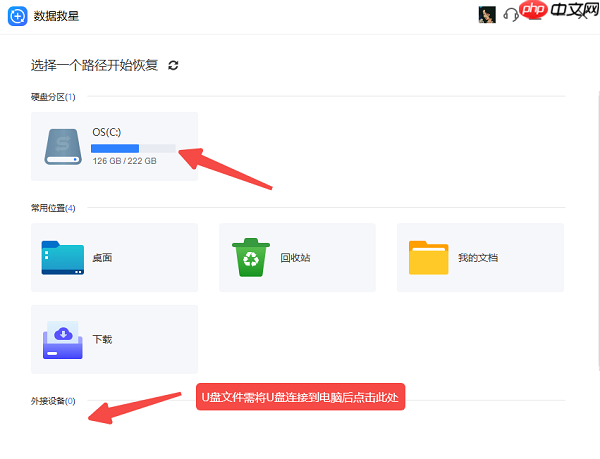Screen dimensions: 600x459
Task: Choose 桌面 as recovery location
Action: pos(102,258)
